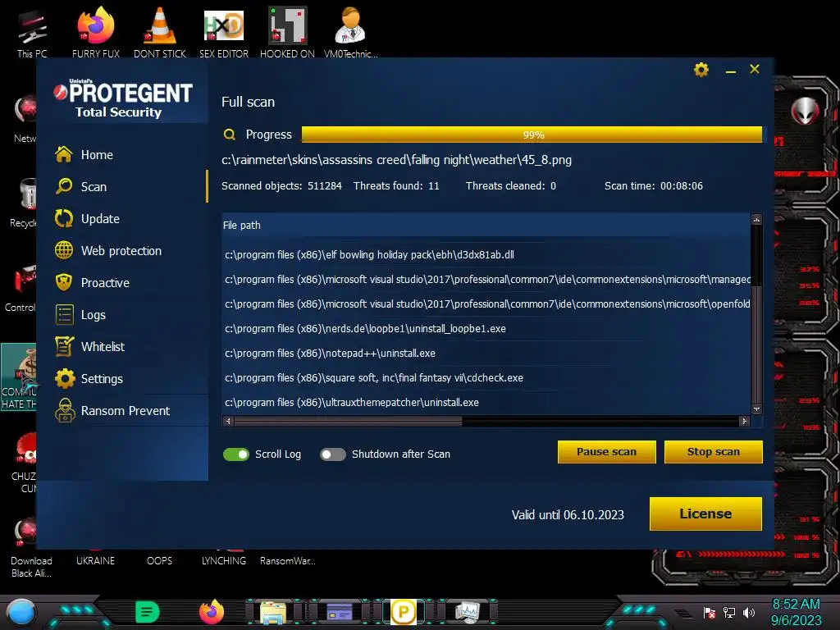The image size is (840, 630).
Task: Click the Protegent Total Security logo
Action: tap(123, 98)
